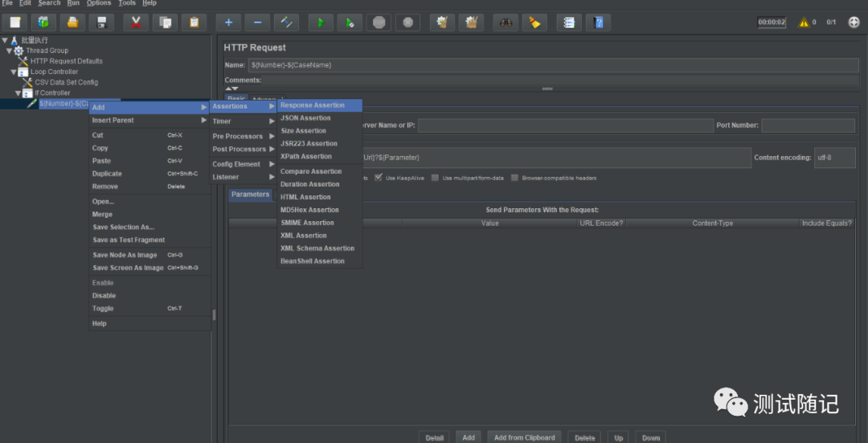868x443 pixels.
Task: Click the Cut scissors toolbar icon
Action: [x=136, y=23]
